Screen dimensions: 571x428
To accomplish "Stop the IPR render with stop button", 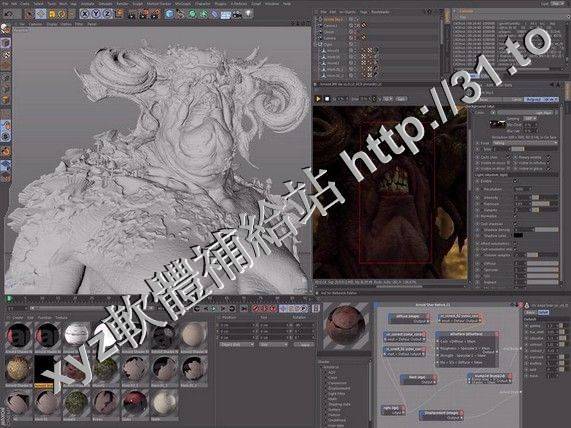I will [327, 99].
